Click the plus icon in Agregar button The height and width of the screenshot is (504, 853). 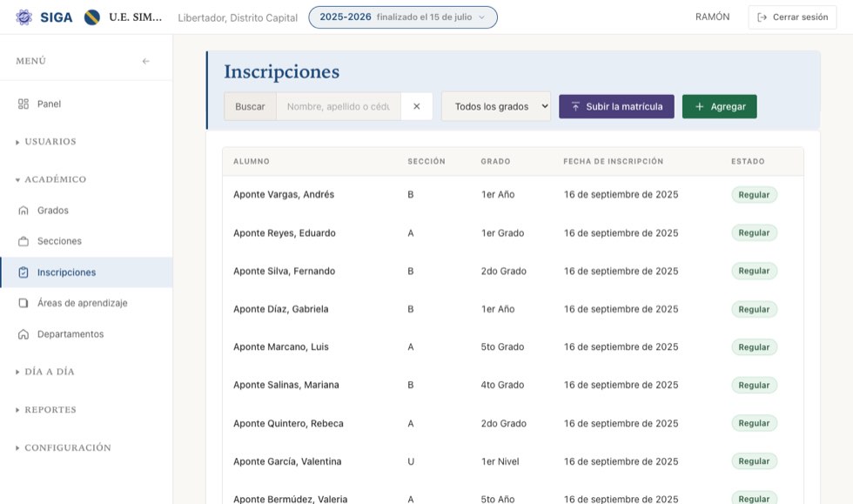700,107
